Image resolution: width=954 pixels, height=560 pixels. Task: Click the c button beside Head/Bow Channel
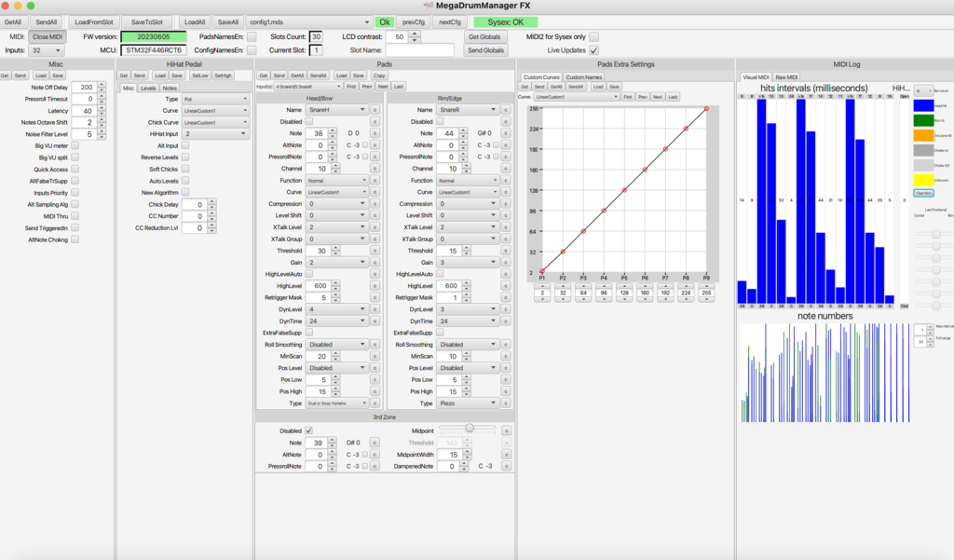point(375,169)
